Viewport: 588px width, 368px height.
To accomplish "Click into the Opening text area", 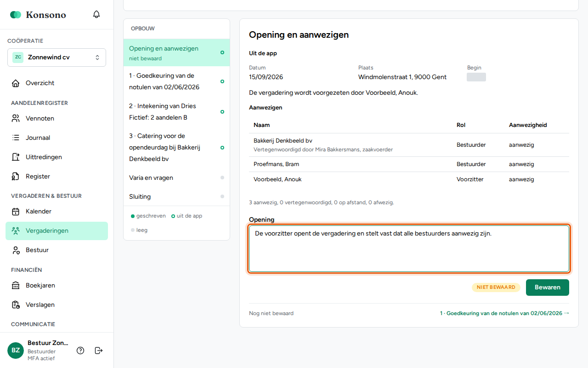I will [x=409, y=248].
